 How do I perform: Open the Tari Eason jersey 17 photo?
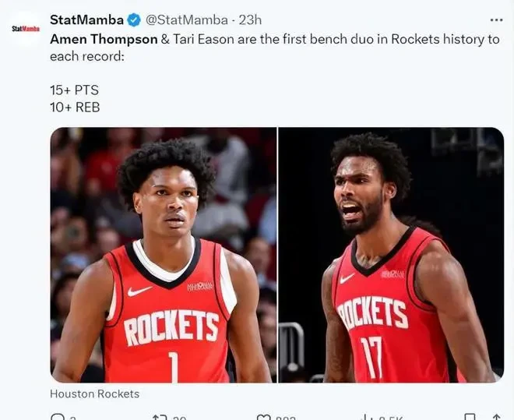391,255
